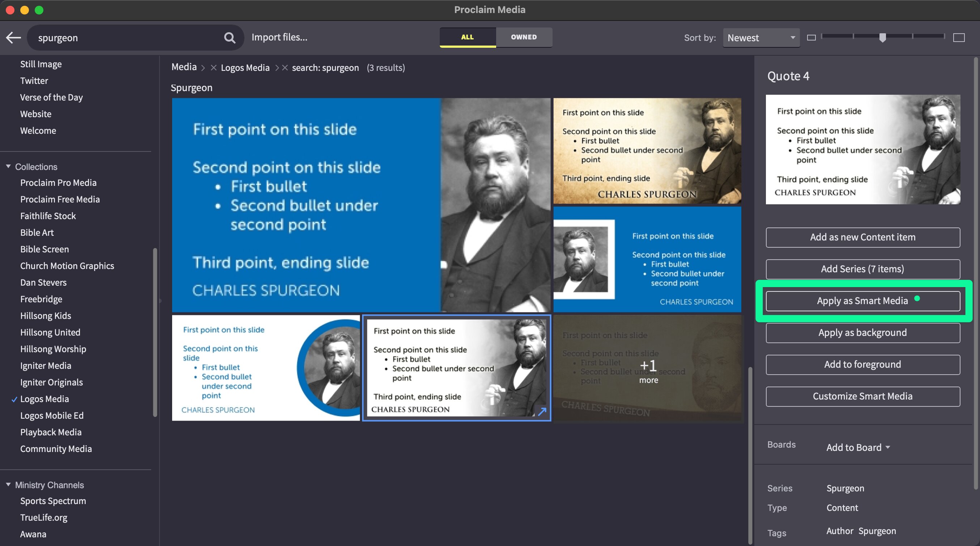Collapse the Collections section
This screenshot has height=546, width=980.
pos(8,166)
